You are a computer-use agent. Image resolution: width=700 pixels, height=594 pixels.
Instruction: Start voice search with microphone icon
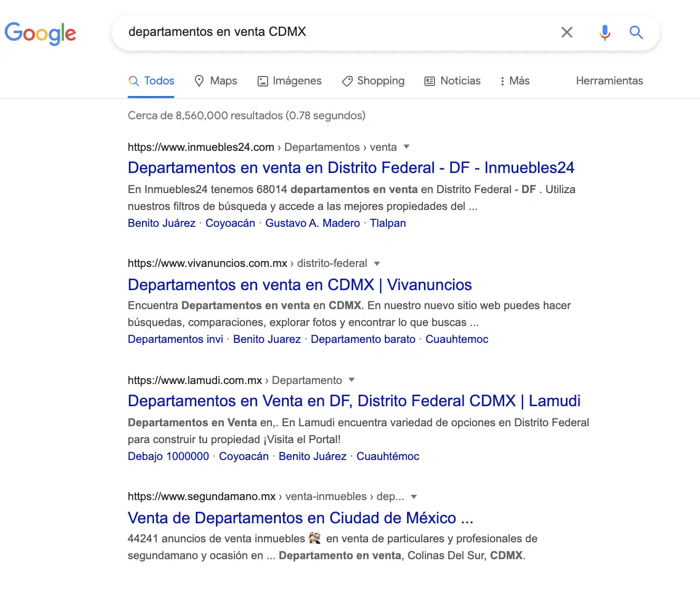coord(605,32)
